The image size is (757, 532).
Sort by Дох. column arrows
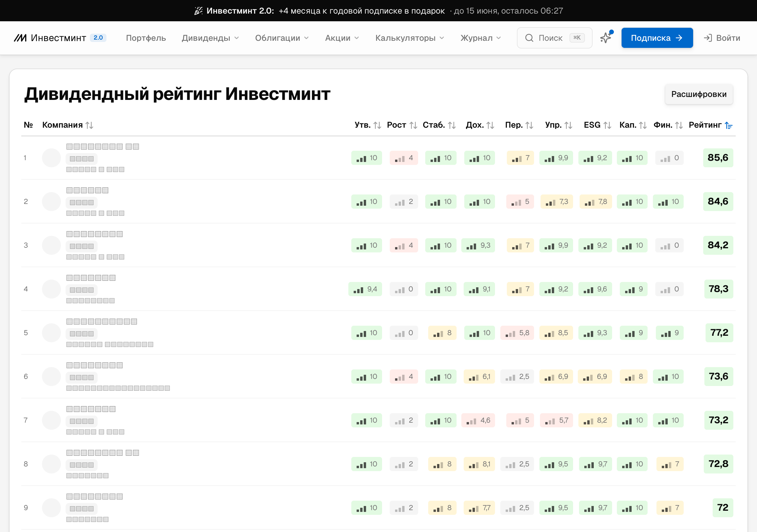(x=491, y=125)
